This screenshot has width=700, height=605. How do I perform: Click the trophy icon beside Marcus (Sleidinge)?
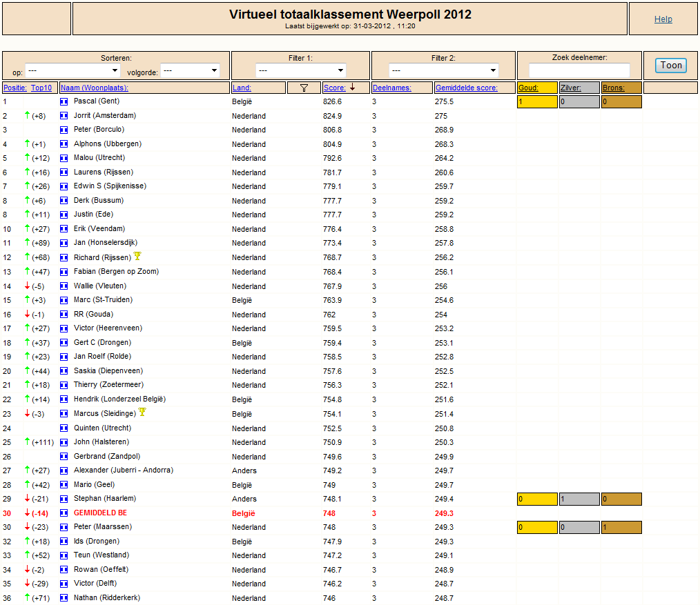[142, 412]
